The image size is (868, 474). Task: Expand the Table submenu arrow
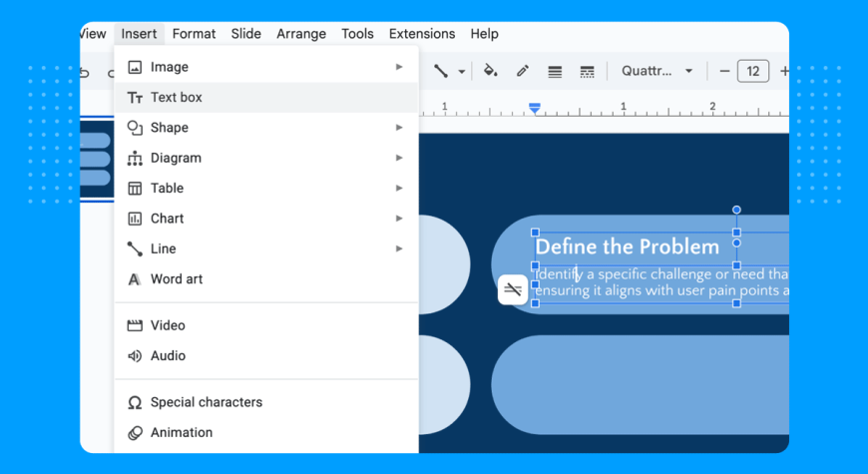click(x=399, y=189)
